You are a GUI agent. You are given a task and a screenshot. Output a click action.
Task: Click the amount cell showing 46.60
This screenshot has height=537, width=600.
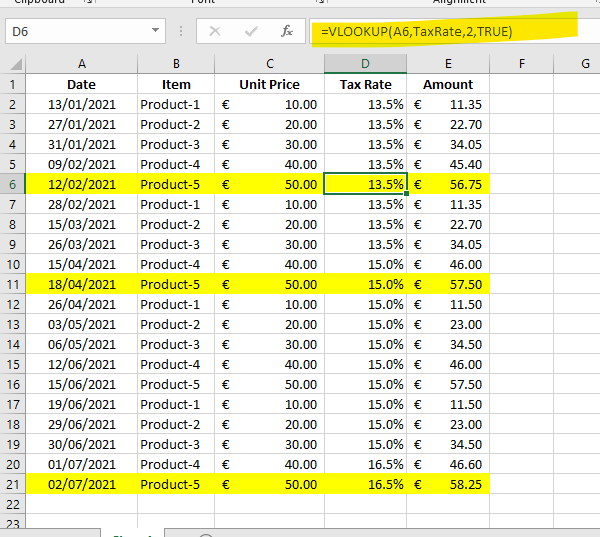click(448, 464)
